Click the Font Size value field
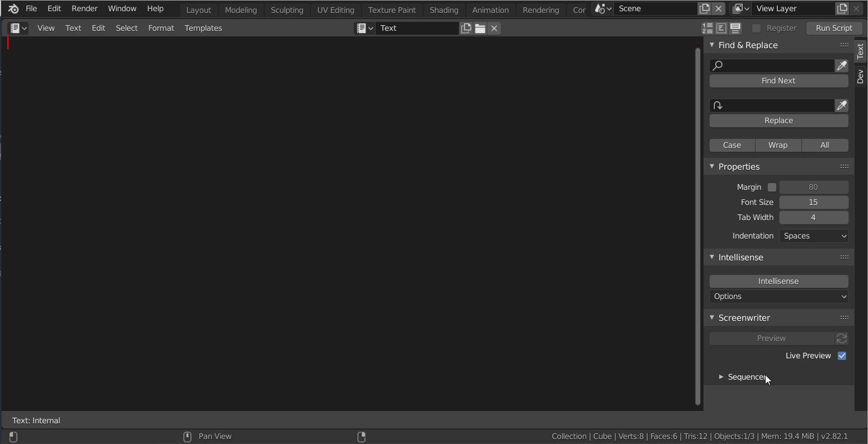868x444 pixels. 814,202
